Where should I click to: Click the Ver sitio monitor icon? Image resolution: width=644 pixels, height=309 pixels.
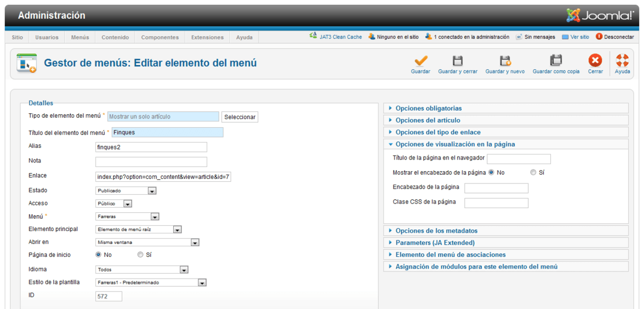pyautogui.click(x=565, y=37)
